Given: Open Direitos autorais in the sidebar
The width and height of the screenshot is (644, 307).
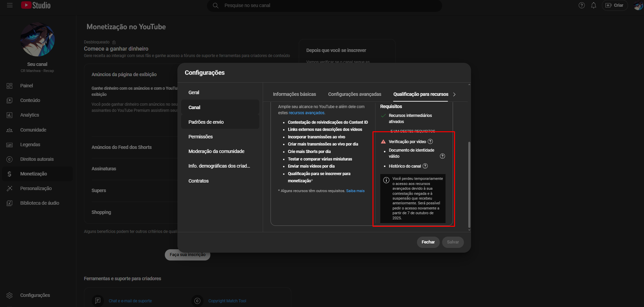Looking at the screenshot, I should point(37,159).
